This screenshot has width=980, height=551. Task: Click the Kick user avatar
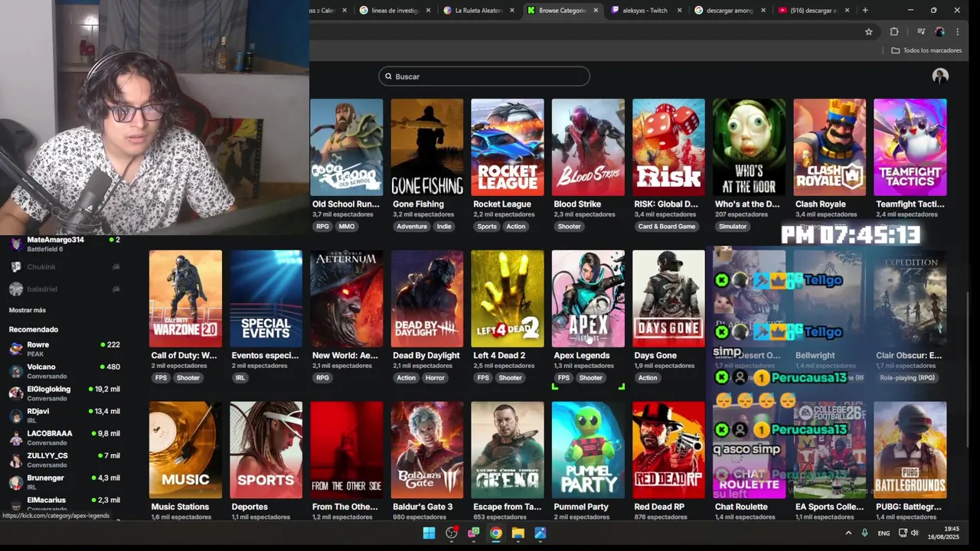[940, 76]
